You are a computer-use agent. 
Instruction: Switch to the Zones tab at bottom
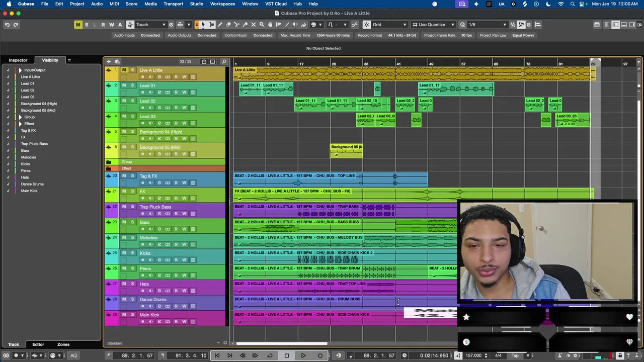tap(63, 344)
